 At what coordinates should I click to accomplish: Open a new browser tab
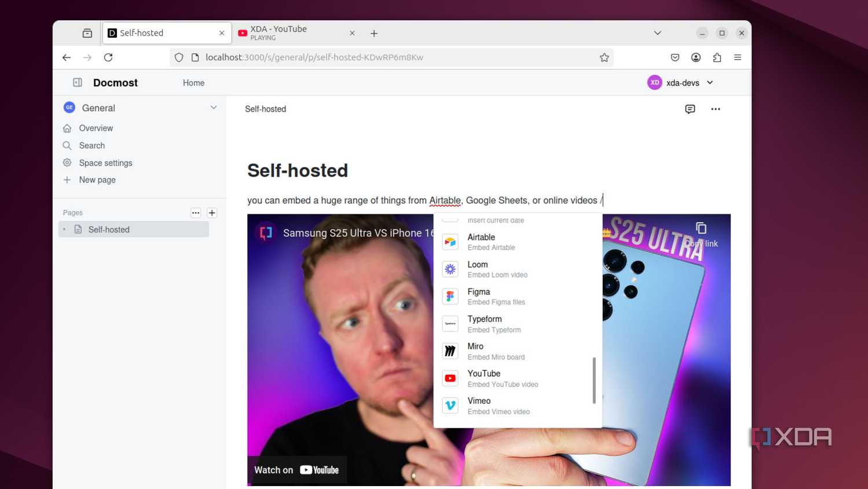pyautogui.click(x=374, y=33)
